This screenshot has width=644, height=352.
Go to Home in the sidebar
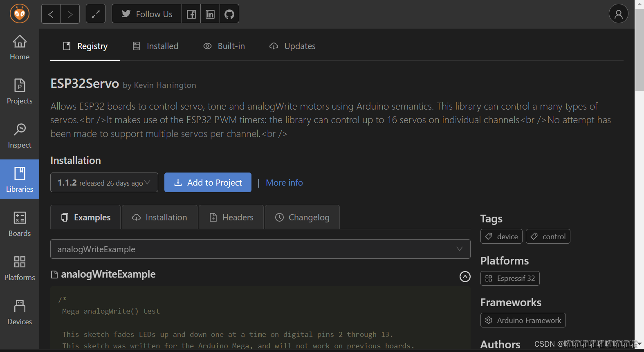click(20, 47)
